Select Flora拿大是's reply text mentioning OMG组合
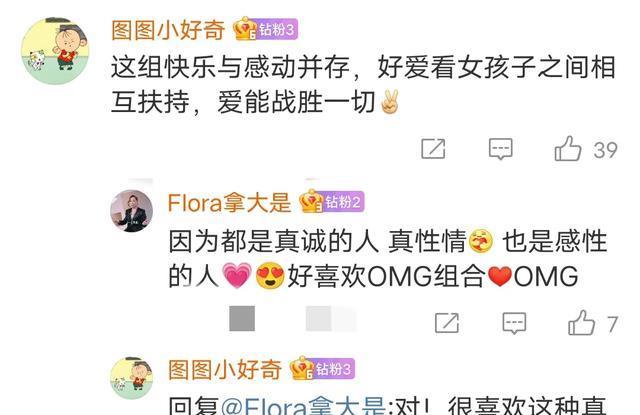The width and height of the screenshot is (640, 415). click(x=388, y=259)
